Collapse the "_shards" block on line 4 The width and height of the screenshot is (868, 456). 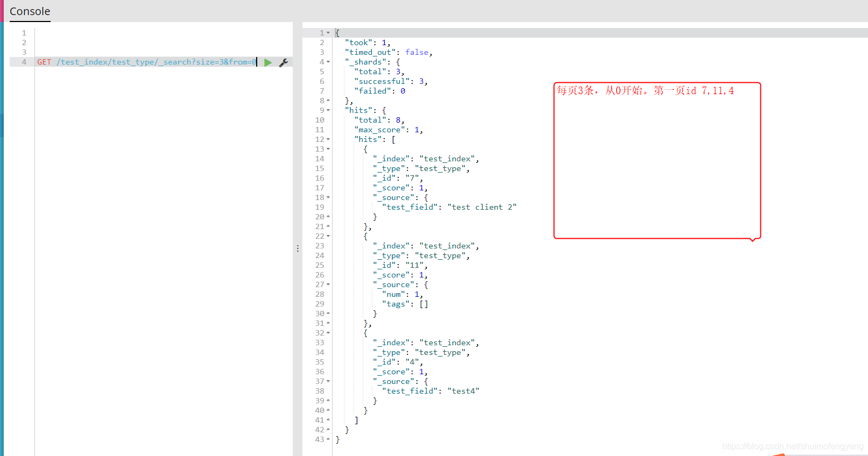coord(328,62)
